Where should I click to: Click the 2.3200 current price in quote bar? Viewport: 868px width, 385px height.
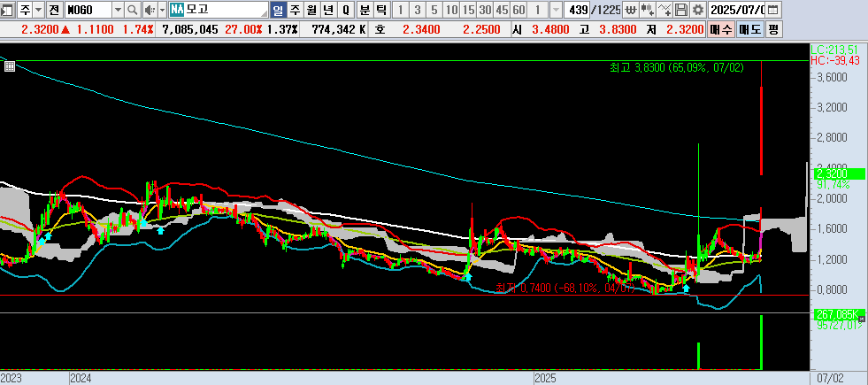tap(40, 29)
